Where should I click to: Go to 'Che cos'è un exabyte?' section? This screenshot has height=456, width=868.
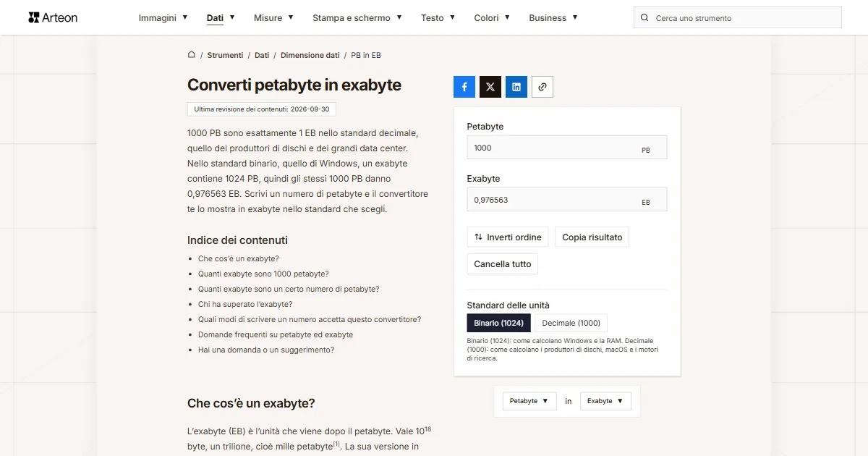239,258
